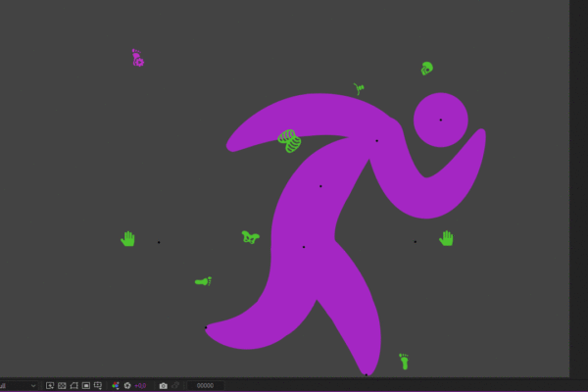Open the show channel color menu

(x=116, y=385)
